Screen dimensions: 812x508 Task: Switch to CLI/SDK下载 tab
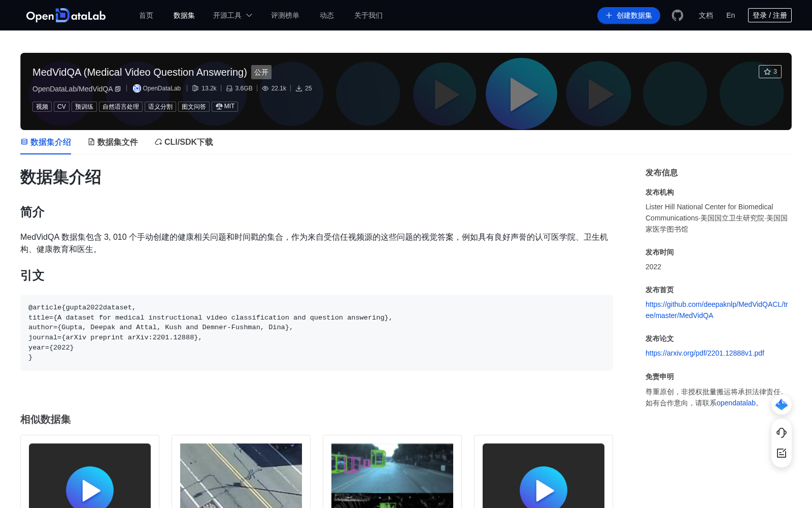coord(184,142)
